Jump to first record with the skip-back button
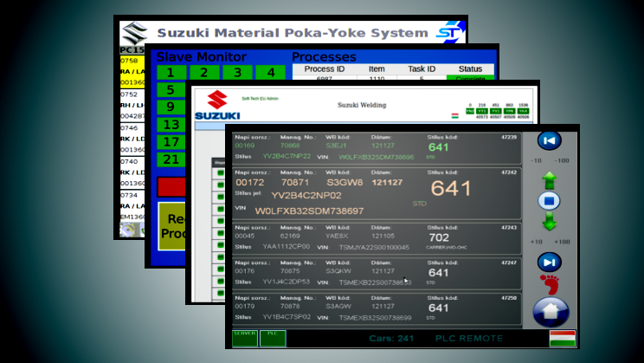The width and height of the screenshot is (644, 363). click(x=549, y=140)
